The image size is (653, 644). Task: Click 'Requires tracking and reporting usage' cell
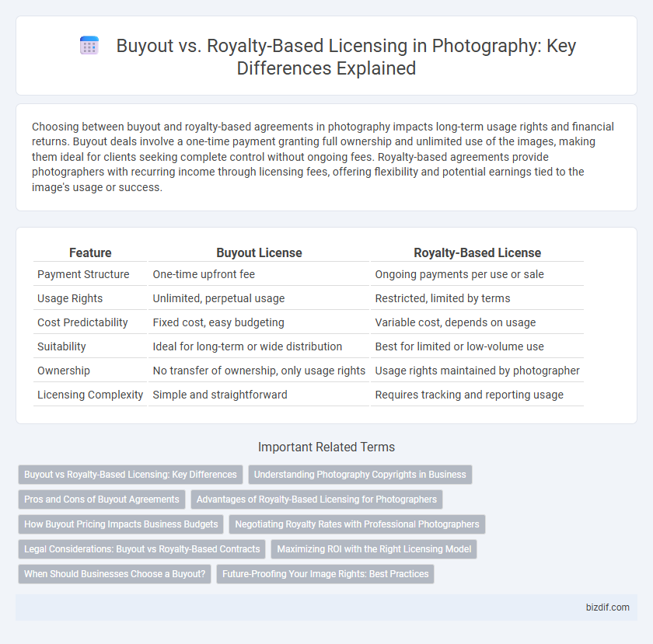(x=477, y=395)
